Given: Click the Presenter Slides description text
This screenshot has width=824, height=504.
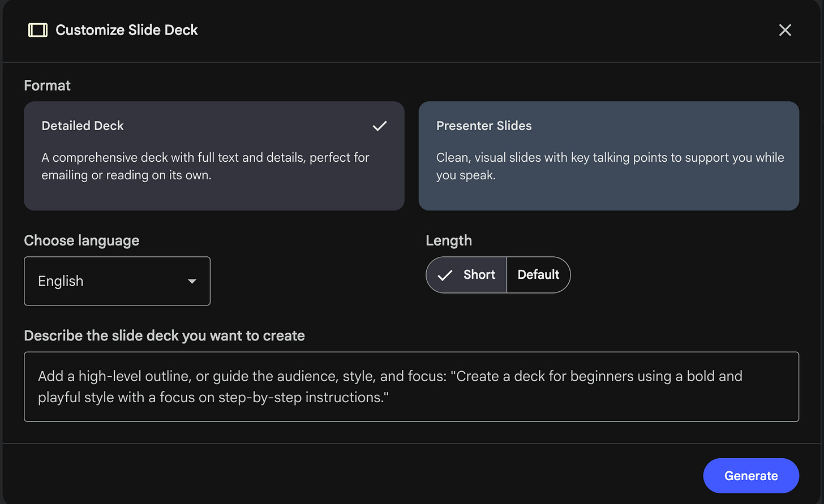Looking at the screenshot, I should click(610, 166).
